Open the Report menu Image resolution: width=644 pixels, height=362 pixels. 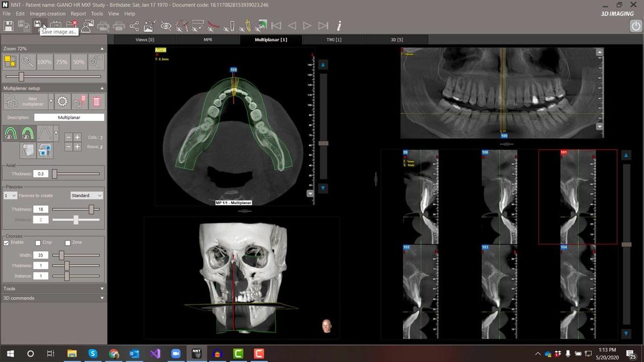point(78,13)
